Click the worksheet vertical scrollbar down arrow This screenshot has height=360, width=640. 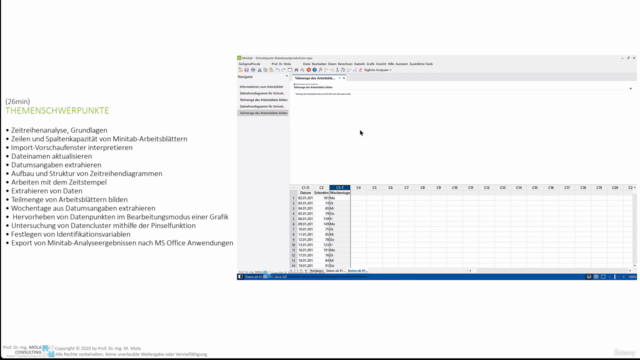pyautogui.click(x=634, y=265)
